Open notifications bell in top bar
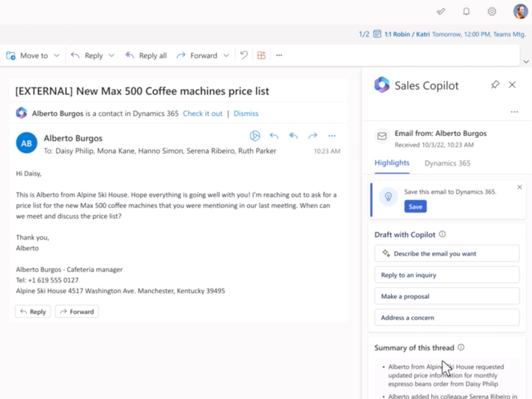532x399 pixels. [467, 11]
